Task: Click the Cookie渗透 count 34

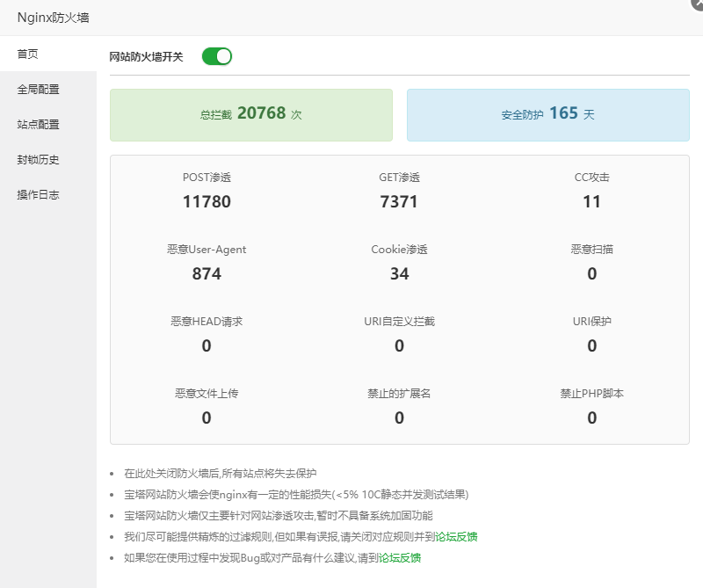Action: [x=399, y=273]
